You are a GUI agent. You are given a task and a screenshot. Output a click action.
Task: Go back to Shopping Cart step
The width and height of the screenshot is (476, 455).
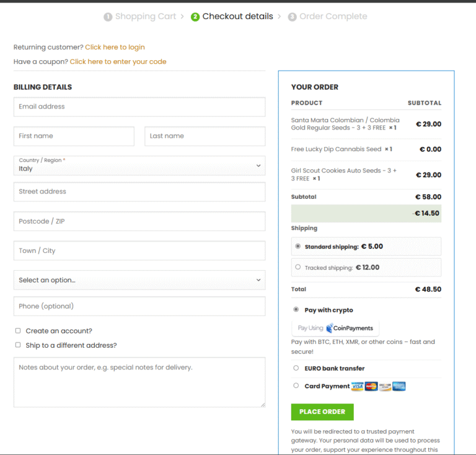[146, 17]
